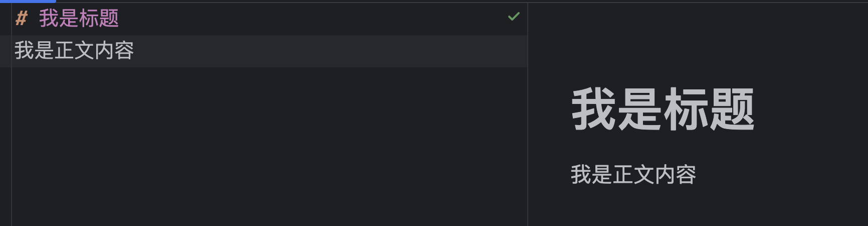This screenshot has width=868, height=226.
Task: Place cursor in editor heading 我是标题
Action: (x=79, y=19)
